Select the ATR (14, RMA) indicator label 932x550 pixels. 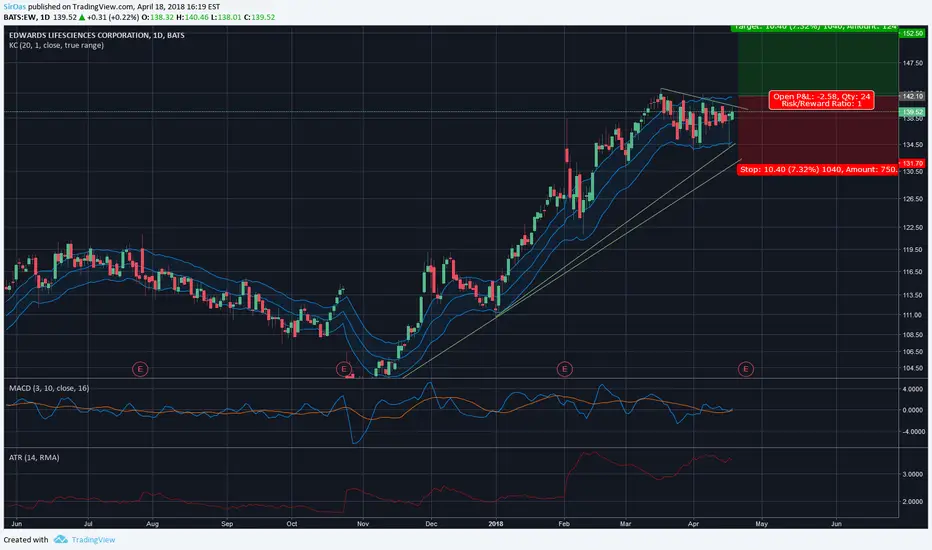pos(34,457)
